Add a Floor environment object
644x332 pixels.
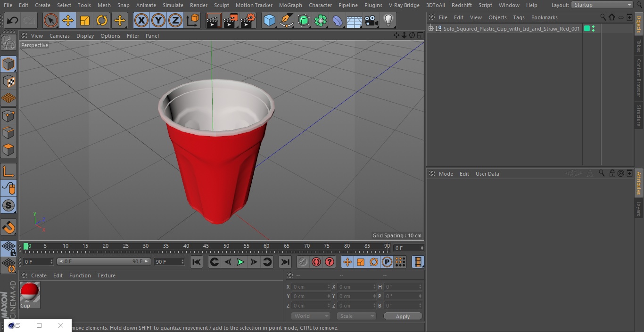click(x=355, y=20)
